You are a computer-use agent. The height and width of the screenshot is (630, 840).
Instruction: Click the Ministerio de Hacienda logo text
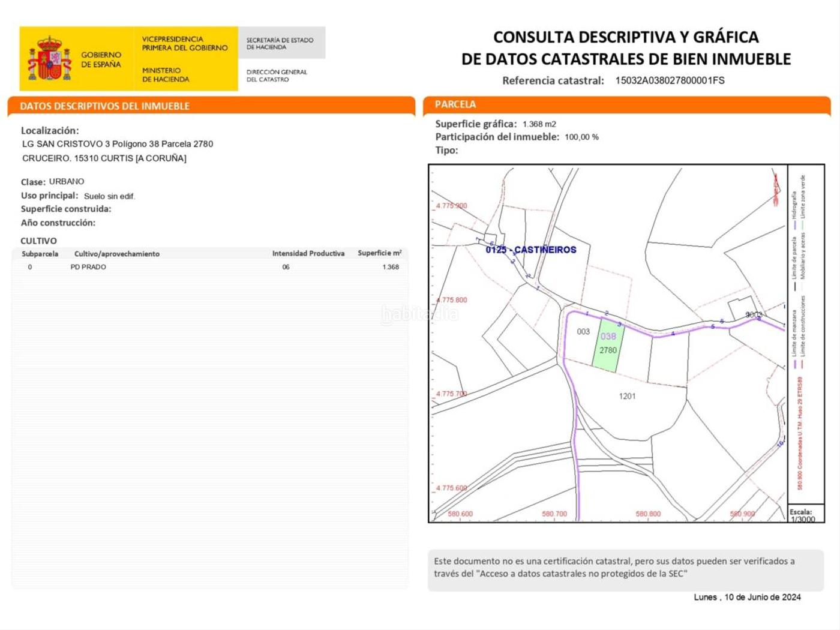pyautogui.click(x=166, y=74)
